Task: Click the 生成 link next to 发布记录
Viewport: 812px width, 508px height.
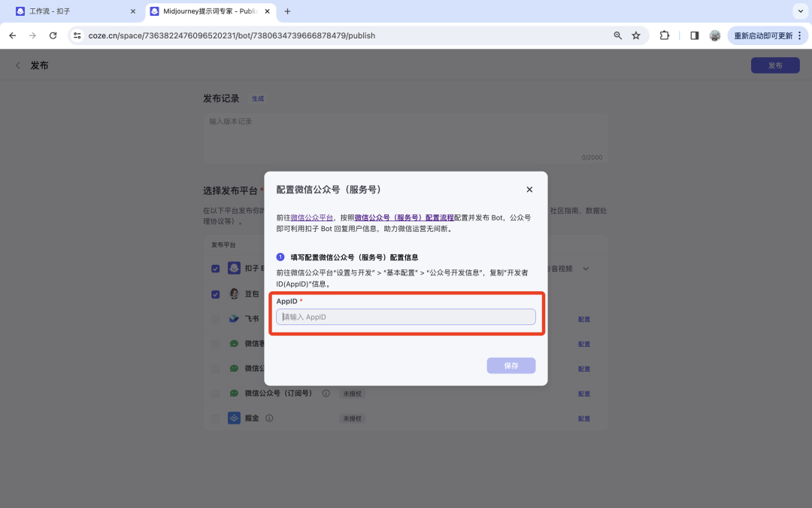Action: (258, 99)
